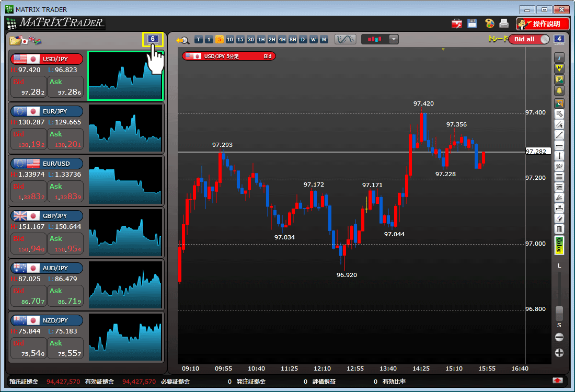The image size is (575, 392).
Task: Open the chart's USD/JPY 5分足 Bid label
Action: tap(229, 56)
